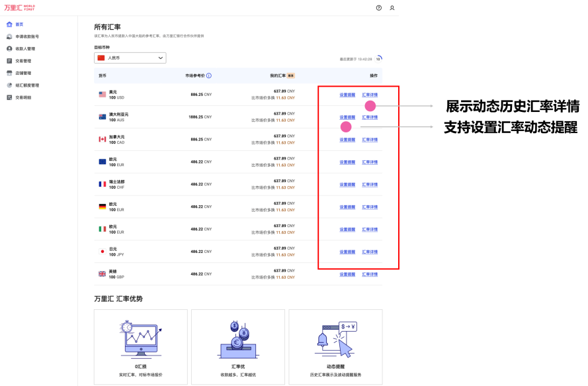Click the badge beside 我的汇率 header
The width and height of the screenshot is (588, 386).
(x=290, y=75)
